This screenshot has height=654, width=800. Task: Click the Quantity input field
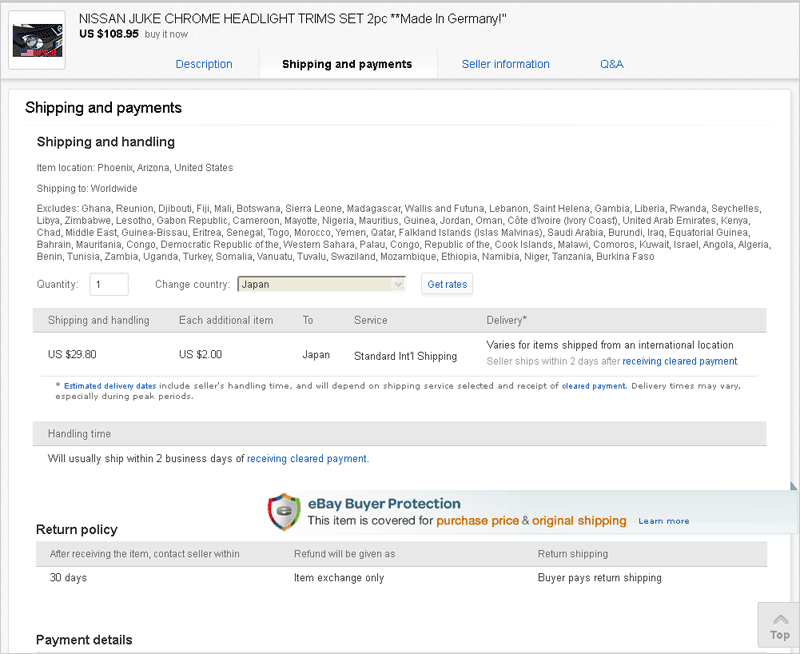click(109, 284)
